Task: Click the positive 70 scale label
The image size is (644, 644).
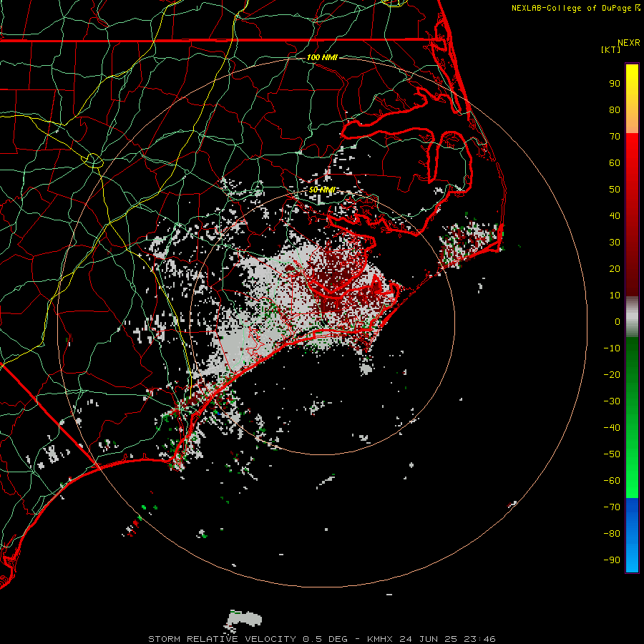Action: [x=615, y=137]
